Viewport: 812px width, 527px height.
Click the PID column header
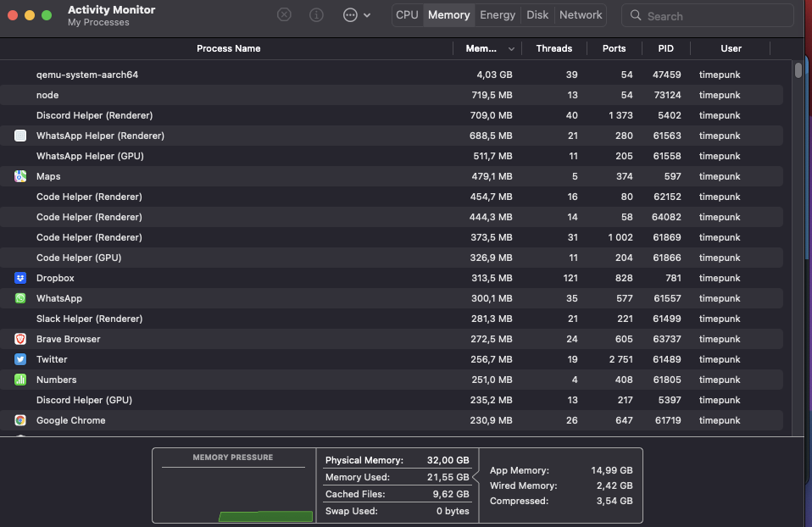click(x=667, y=48)
